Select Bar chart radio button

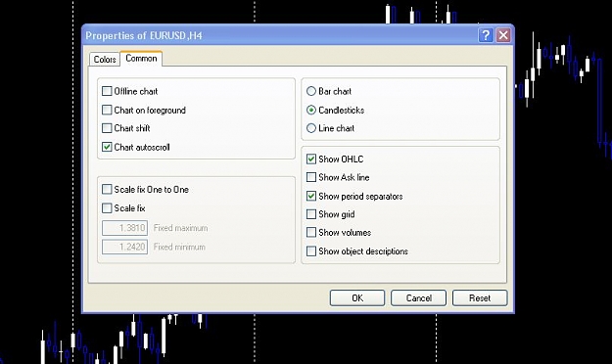pyautogui.click(x=311, y=91)
